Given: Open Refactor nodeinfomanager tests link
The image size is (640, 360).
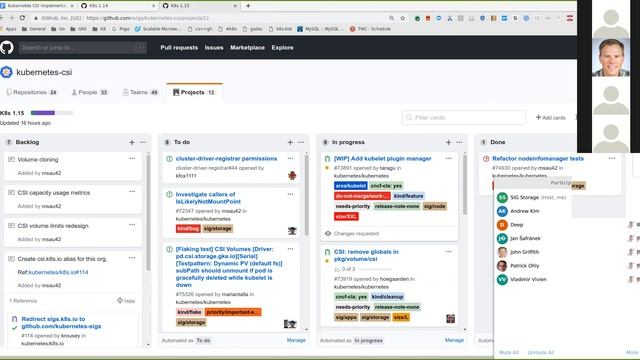Looking at the screenshot, I should [x=538, y=159].
